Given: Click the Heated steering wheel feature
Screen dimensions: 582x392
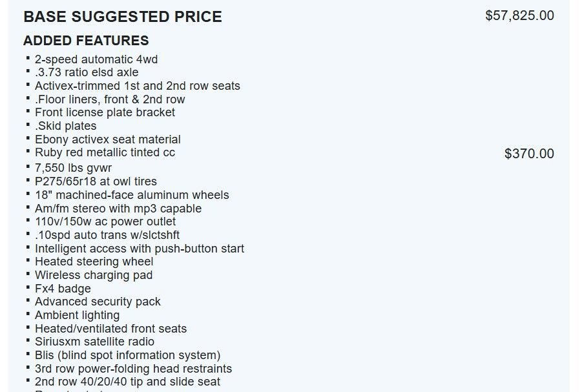Looking at the screenshot, I should pos(94,262).
